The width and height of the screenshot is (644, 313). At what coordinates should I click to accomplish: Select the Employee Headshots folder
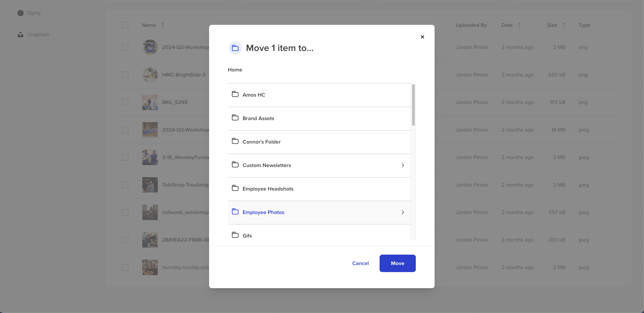[319, 189]
